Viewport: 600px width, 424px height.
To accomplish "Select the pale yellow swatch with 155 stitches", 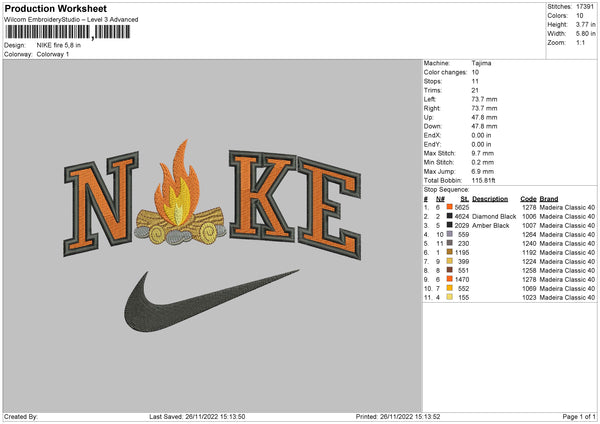I will 450,297.
